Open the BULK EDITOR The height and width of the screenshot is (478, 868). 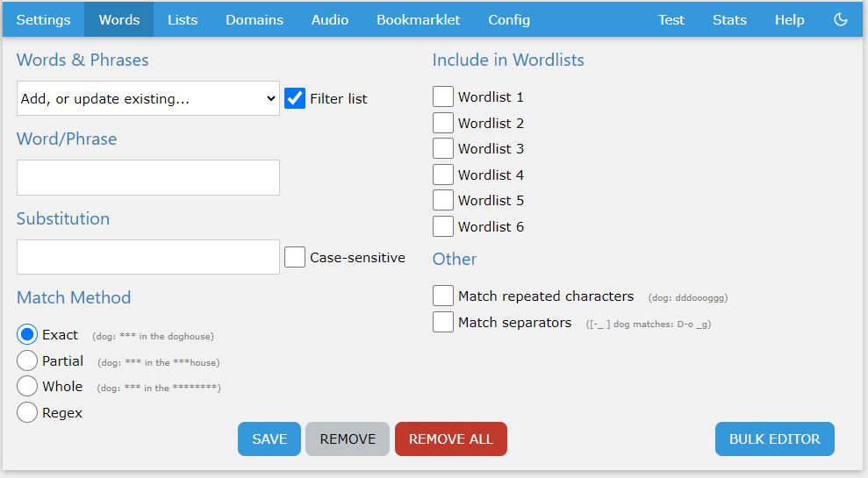[774, 439]
